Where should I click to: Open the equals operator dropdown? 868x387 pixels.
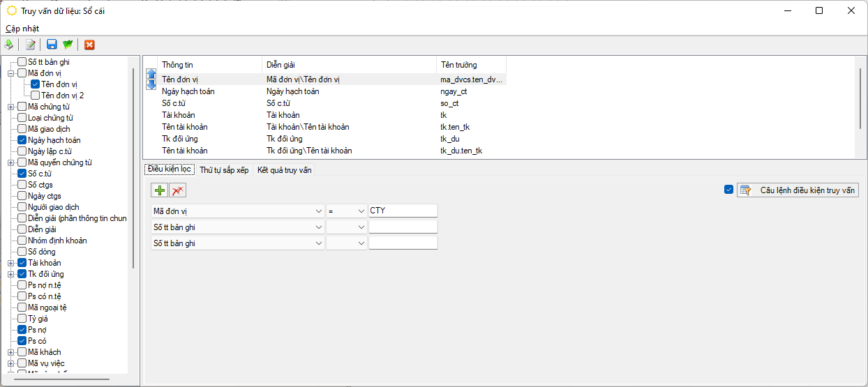361,211
